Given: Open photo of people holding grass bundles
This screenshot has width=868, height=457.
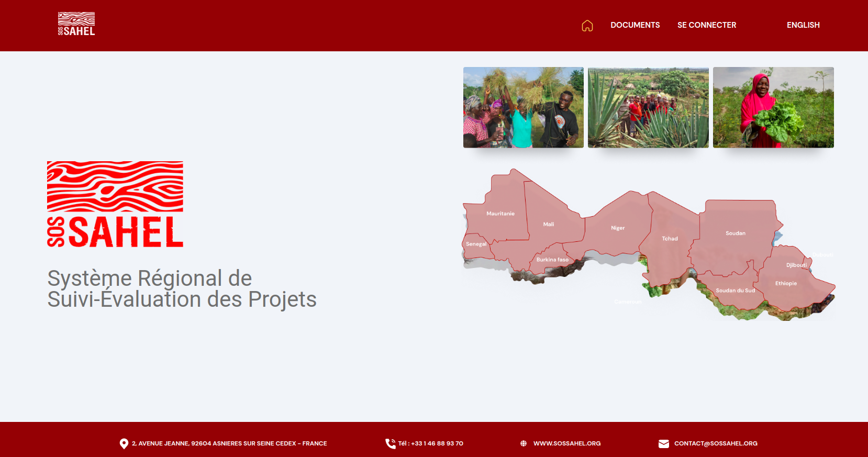Looking at the screenshot, I should [524, 107].
